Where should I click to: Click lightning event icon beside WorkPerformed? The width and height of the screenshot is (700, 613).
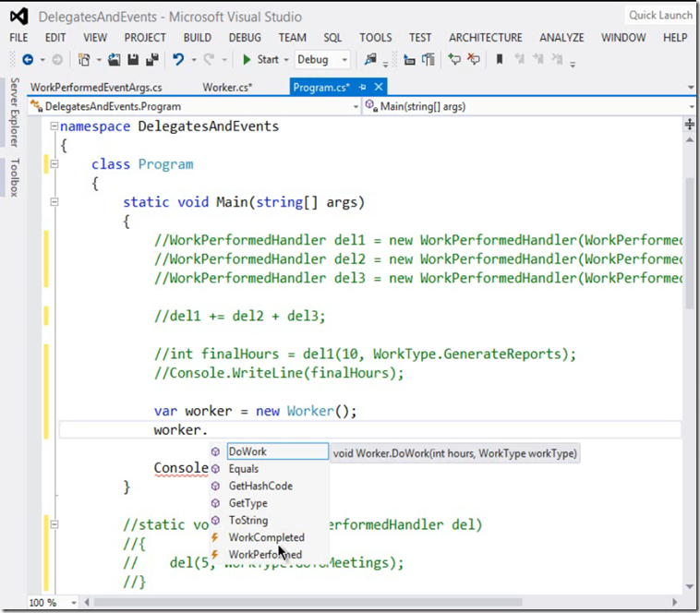point(215,555)
